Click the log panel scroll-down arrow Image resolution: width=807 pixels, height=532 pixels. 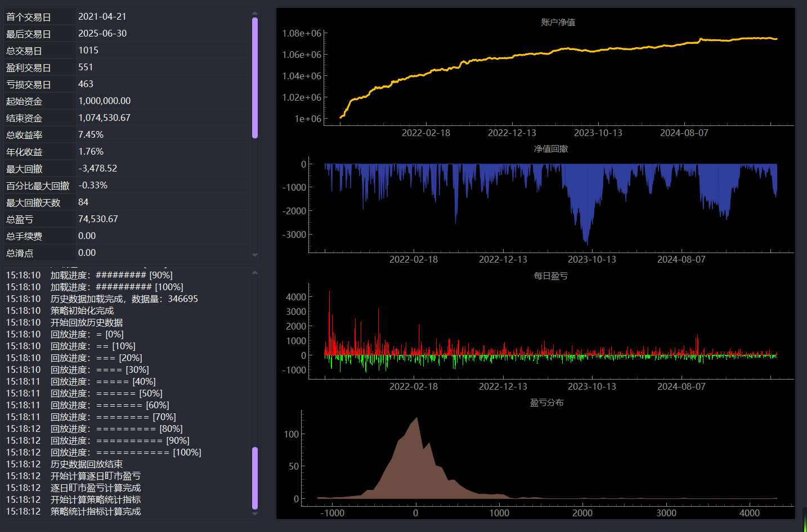255,513
